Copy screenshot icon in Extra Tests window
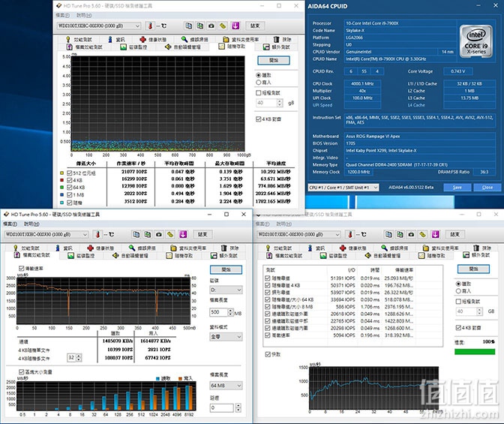 click(400, 235)
